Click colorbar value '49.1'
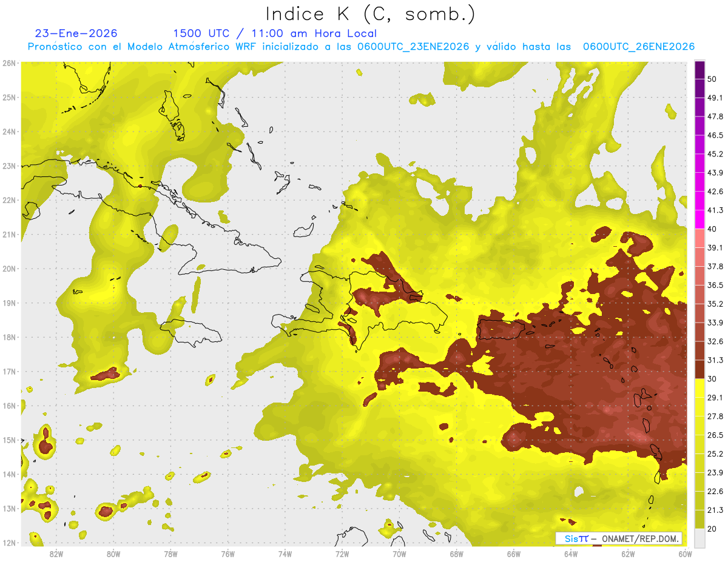Image resolution: width=728 pixels, height=562 pixels. (715, 97)
